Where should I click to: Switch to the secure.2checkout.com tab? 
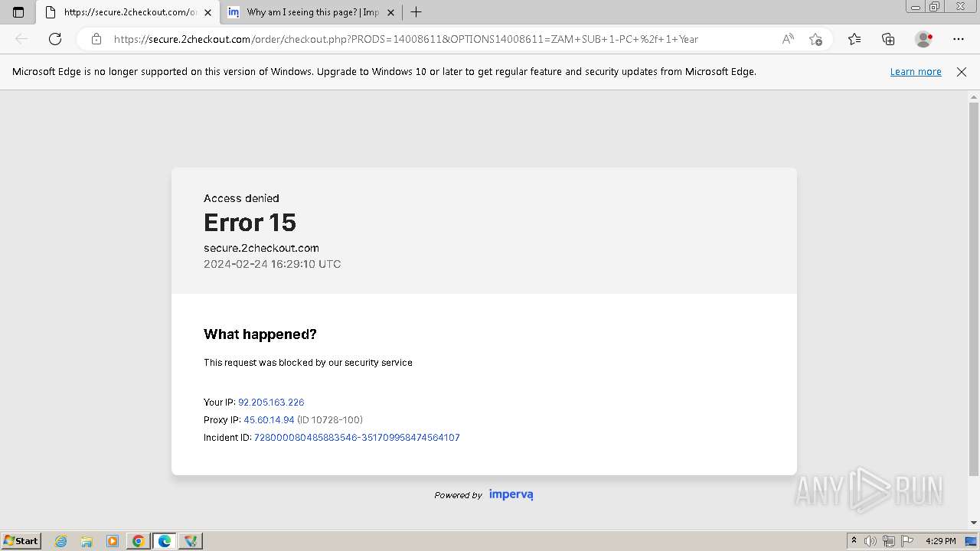point(127,12)
